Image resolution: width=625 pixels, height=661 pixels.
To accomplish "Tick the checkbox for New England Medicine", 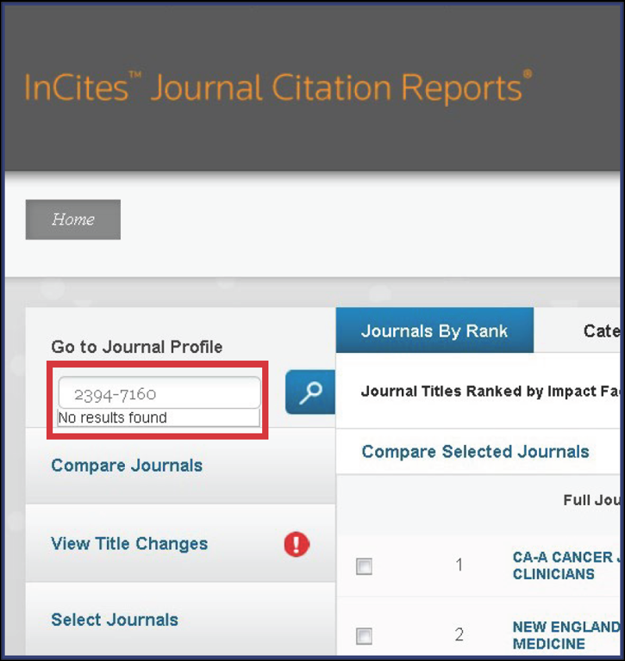I will (x=364, y=636).
